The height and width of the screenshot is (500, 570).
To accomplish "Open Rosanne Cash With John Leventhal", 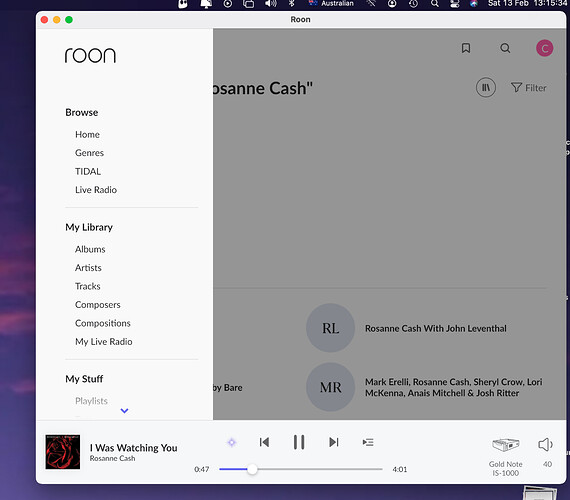I will click(x=435, y=328).
